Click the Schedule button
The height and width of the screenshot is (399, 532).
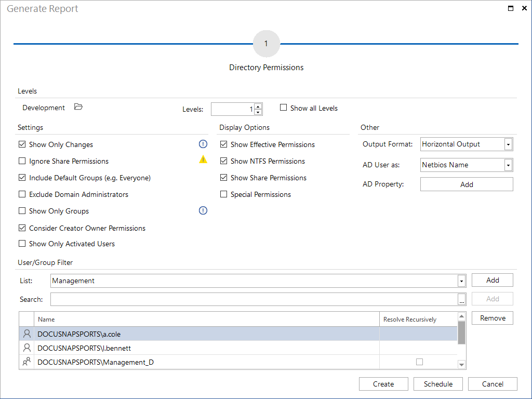(438, 384)
